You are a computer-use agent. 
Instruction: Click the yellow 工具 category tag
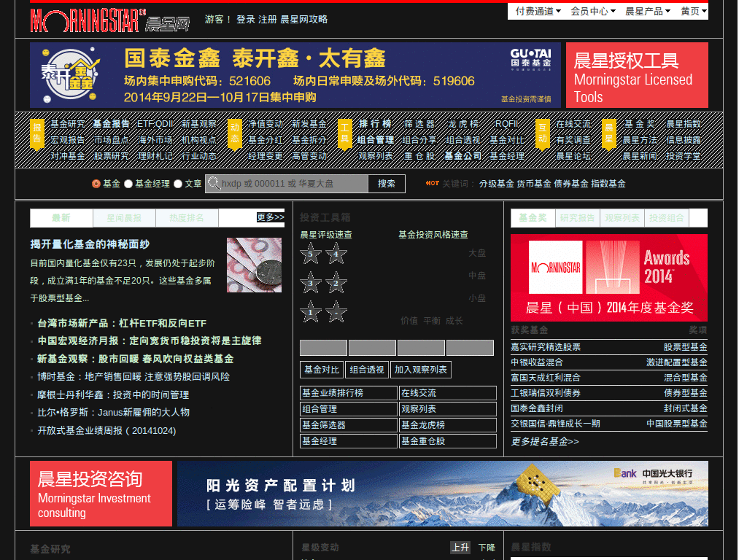tap(344, 134)
